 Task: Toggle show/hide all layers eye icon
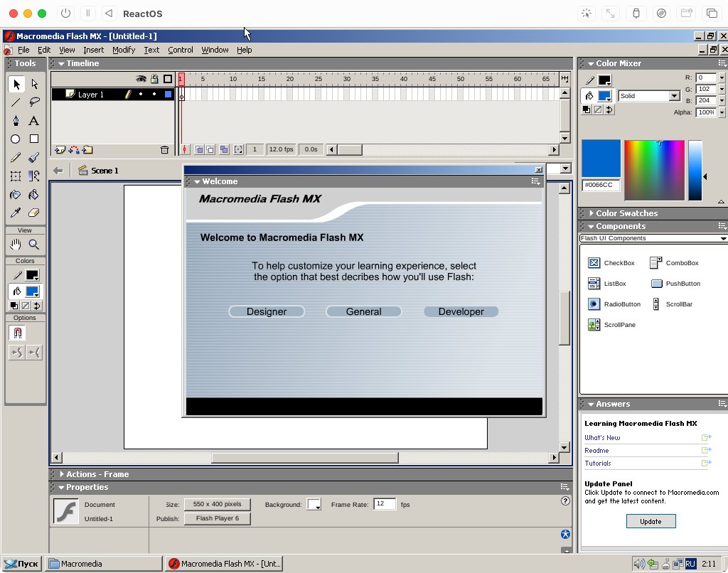(x=141, y=79)
